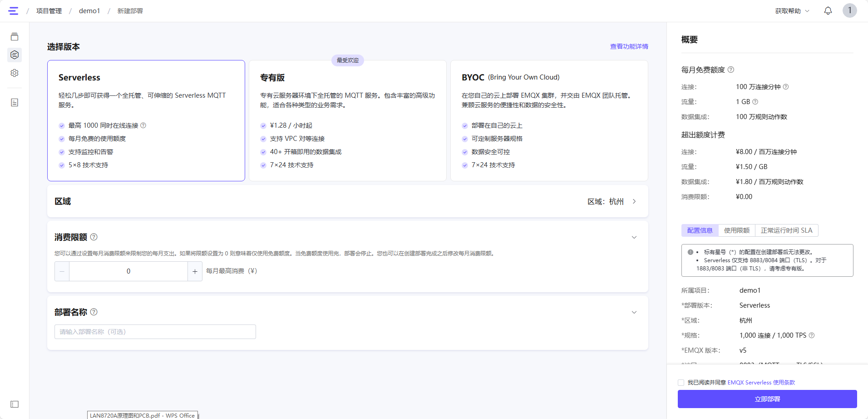The image size is (868, 419).
Task: Select the 专有版 plan card
Action: pos(348,121)
